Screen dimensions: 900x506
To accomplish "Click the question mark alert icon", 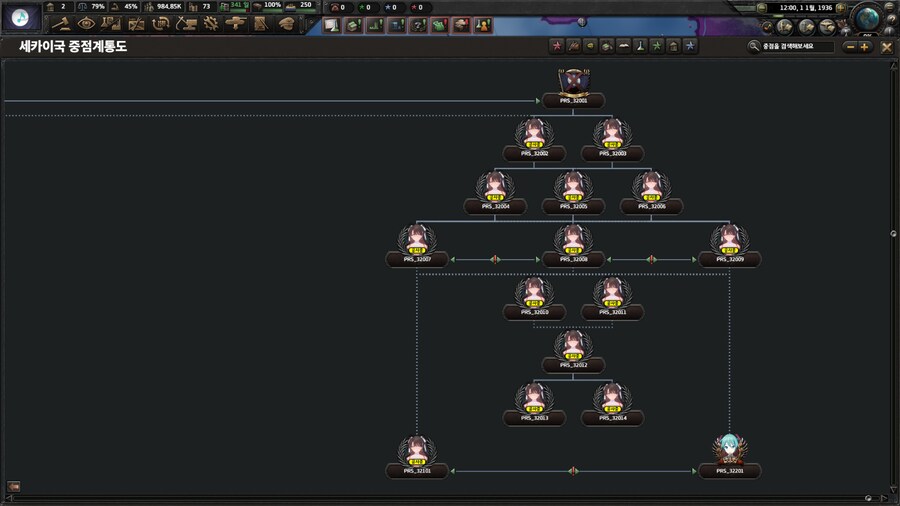I will click(417, 25).
